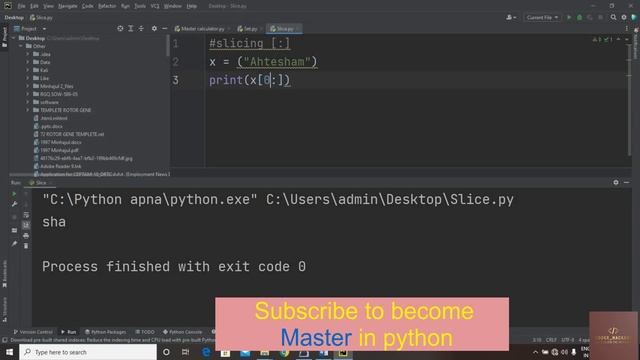Run the current file with green arrow

pyautogui.click(x=569, y=18)
